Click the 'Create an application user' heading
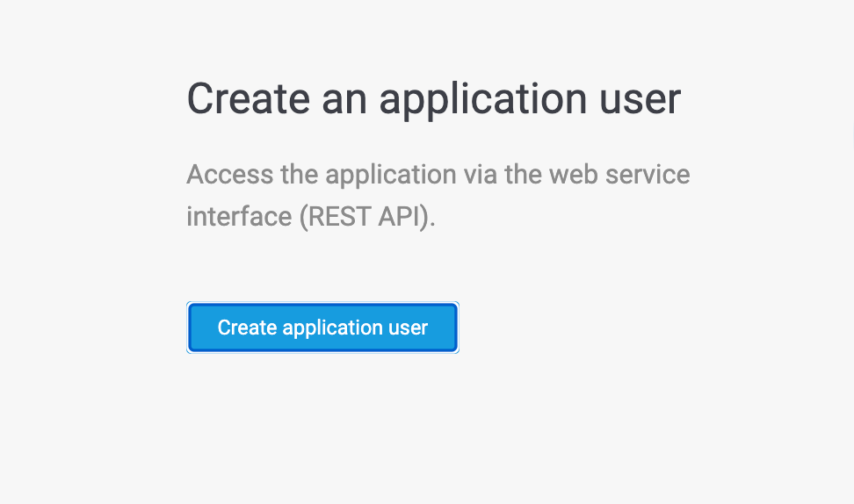The height and width of the screenshot is (504, 854). click(433, 98)
